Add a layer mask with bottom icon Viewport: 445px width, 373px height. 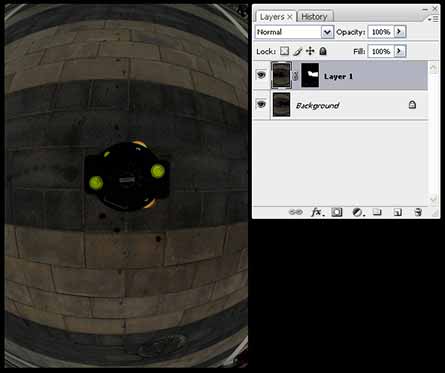pyautogui.click(x=337, y=212)
